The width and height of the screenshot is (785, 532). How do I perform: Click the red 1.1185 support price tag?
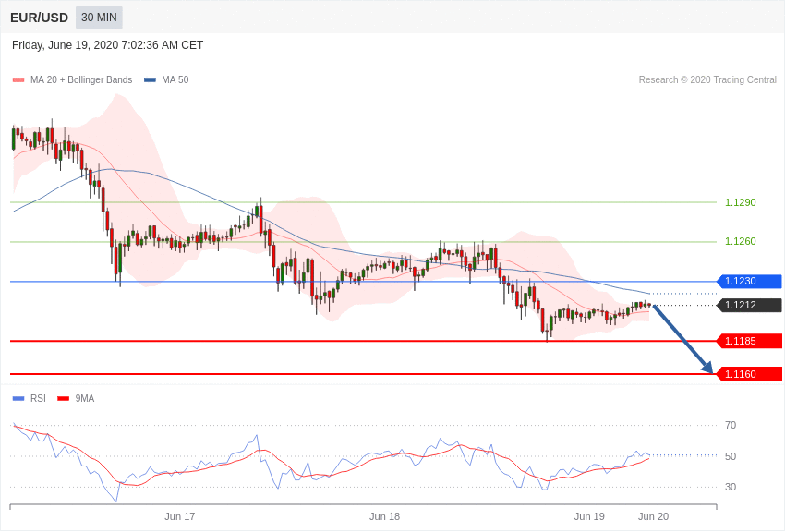(750, 342)
